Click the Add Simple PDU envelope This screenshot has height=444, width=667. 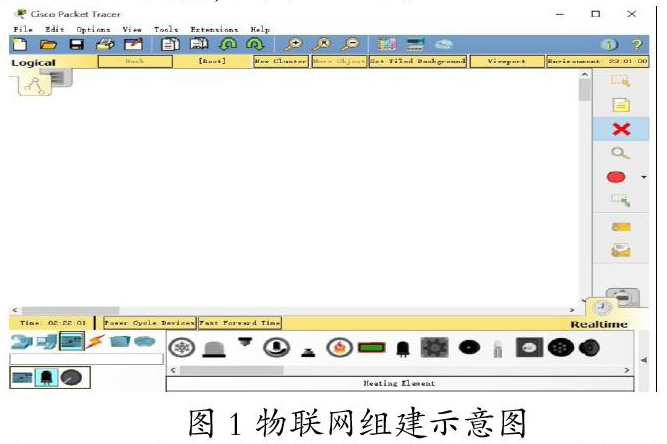click(x=621, y=227)
